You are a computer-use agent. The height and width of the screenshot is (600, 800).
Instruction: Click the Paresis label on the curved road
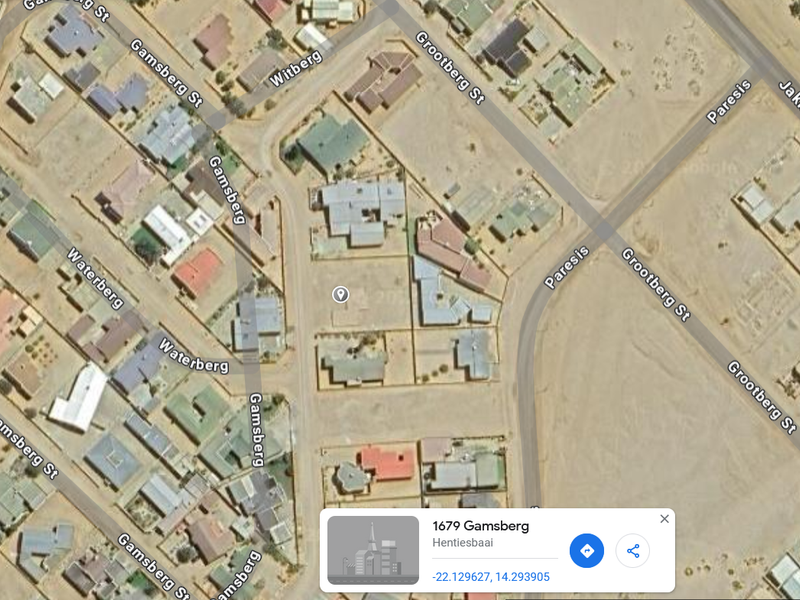click(566, 267)
